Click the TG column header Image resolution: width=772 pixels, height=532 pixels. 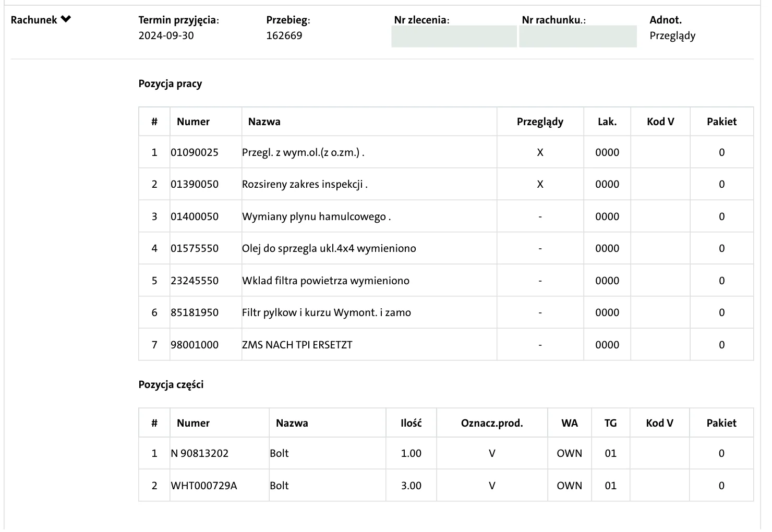click(610, 423)
